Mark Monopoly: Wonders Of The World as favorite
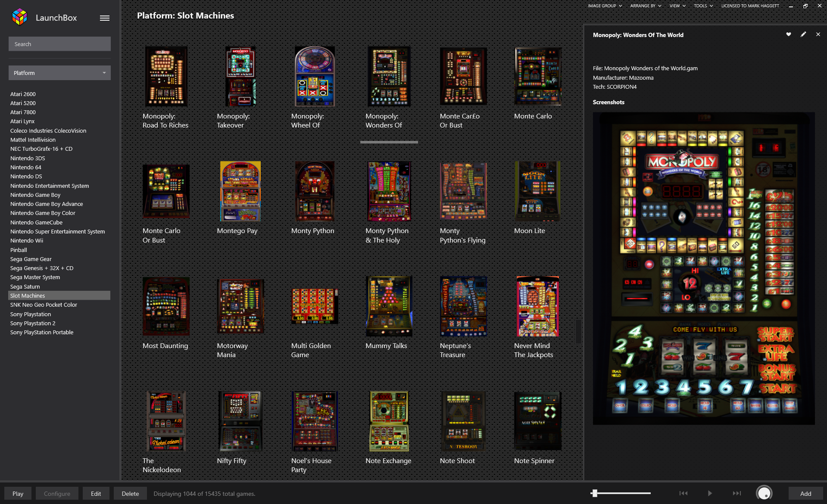This screenshot has height=504, width=827. click(x=789, y=34)
